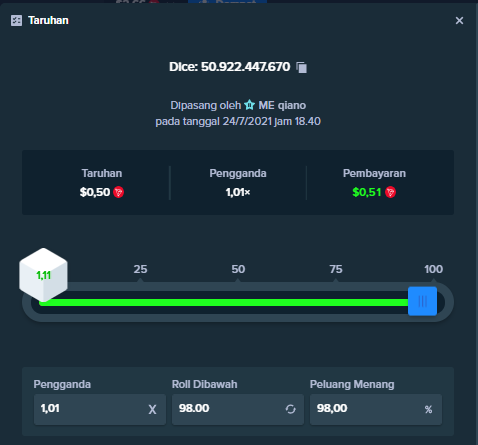This screenshot has height=445, width=478.
Task: Click the green slider track near 50
Action: click(238, 302)
